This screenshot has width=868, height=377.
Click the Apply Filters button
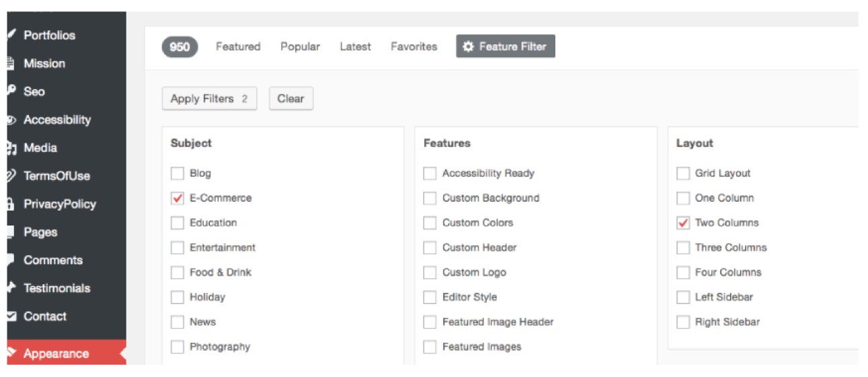[x=209, y=98]
